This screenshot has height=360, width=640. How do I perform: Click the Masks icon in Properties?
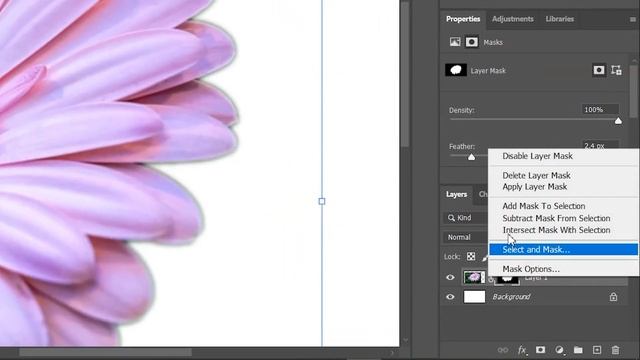click(x=472, y=42)
